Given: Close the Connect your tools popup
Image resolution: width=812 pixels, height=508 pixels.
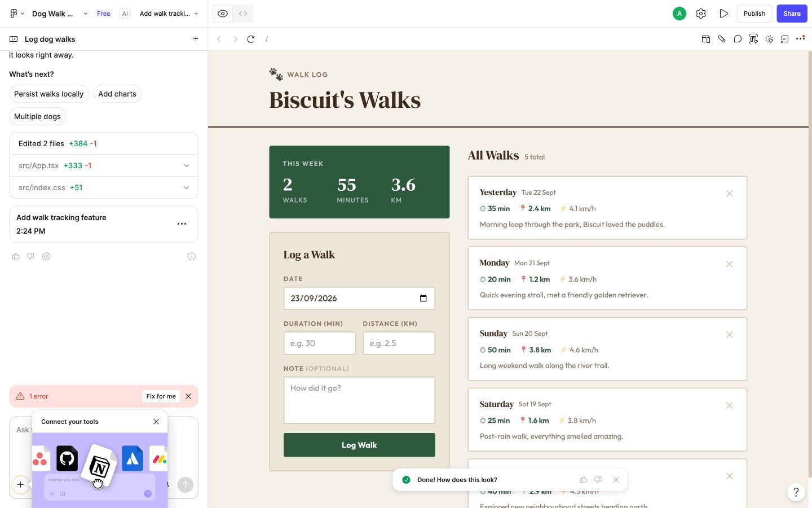Looking at the screenshot, I should click(156, 422).
